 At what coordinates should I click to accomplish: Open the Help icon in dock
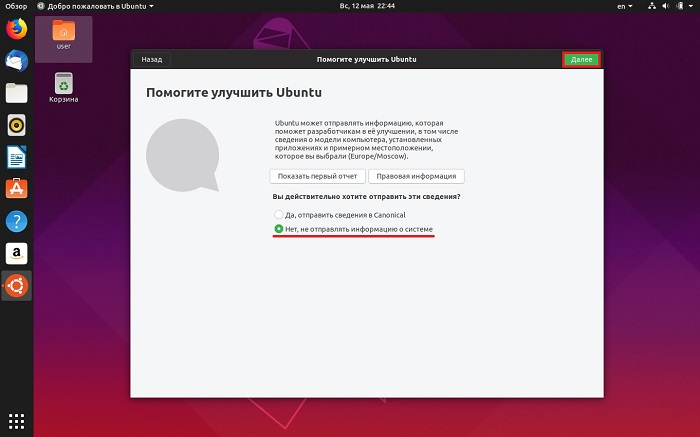pyautogui.click(x=17, y=221)
